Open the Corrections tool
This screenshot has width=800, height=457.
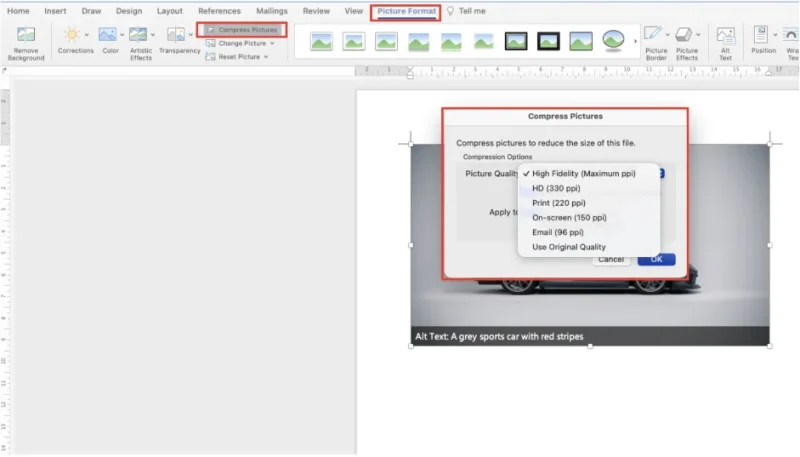[x=72, y=36]
